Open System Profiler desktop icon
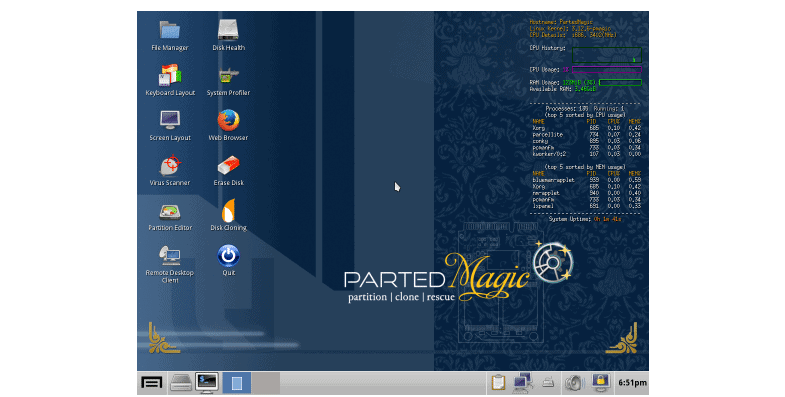This screenshot has width=785, height=397. coord(228,80)
